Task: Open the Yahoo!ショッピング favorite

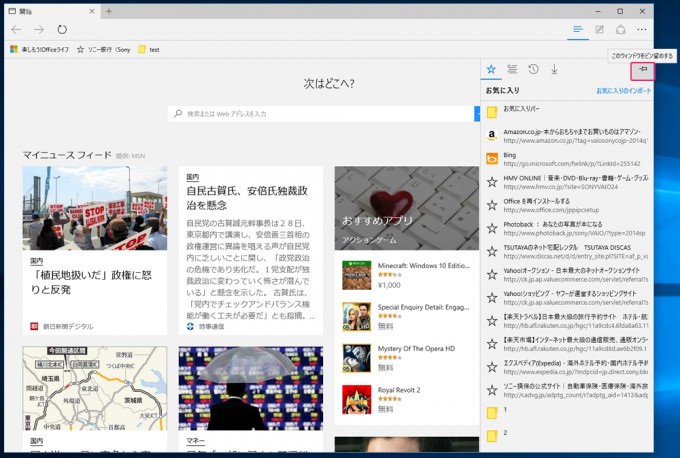Action: [567, 298]
